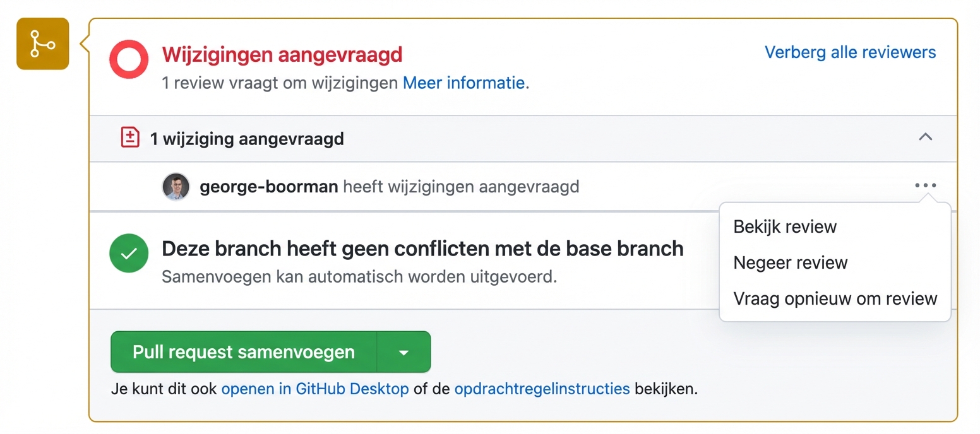Select Bekijk review from the menu
Viewport: 980px width, 434px height.
pyautogui.click(x=784, y=226)
